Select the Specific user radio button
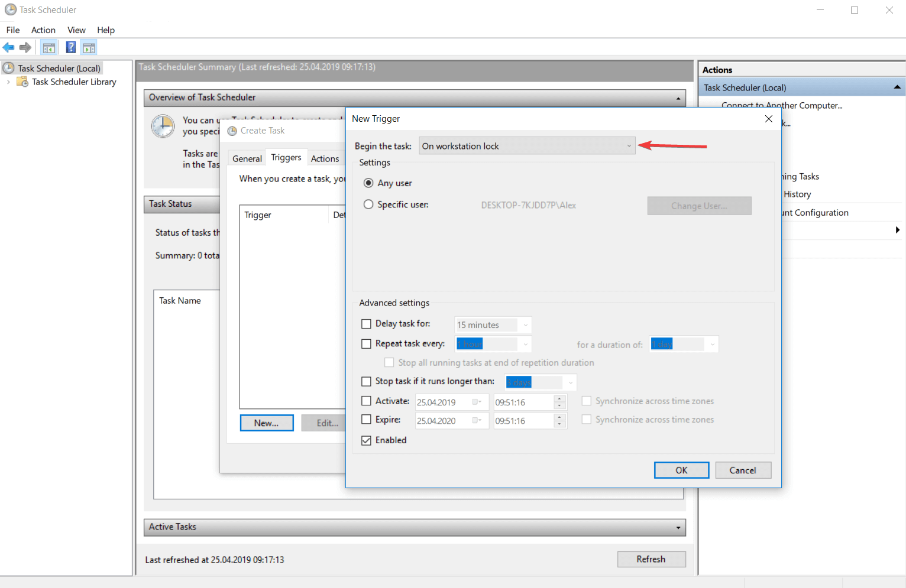This screenshot has width=906, height=588. click(368, 204)
